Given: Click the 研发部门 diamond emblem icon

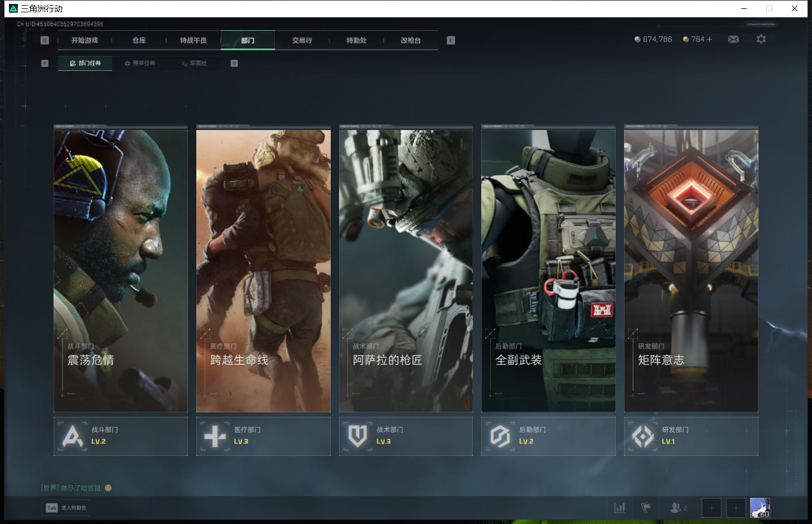Looking at the screenshot, I should click(x=643, y=436).
